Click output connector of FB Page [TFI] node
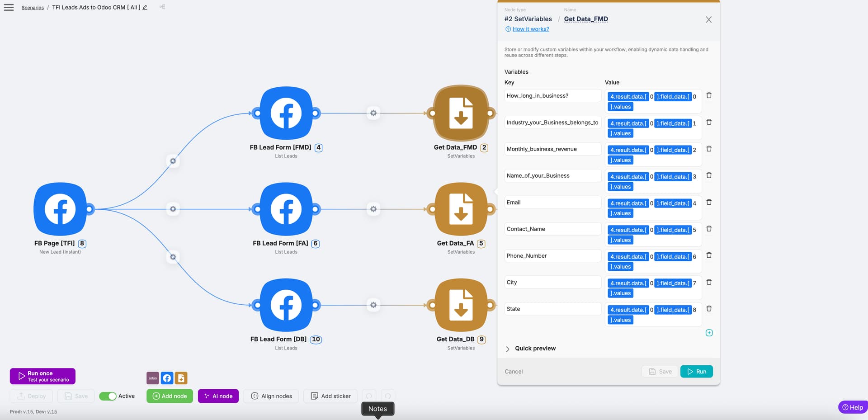Screen dimensions: 868x420 90,209
